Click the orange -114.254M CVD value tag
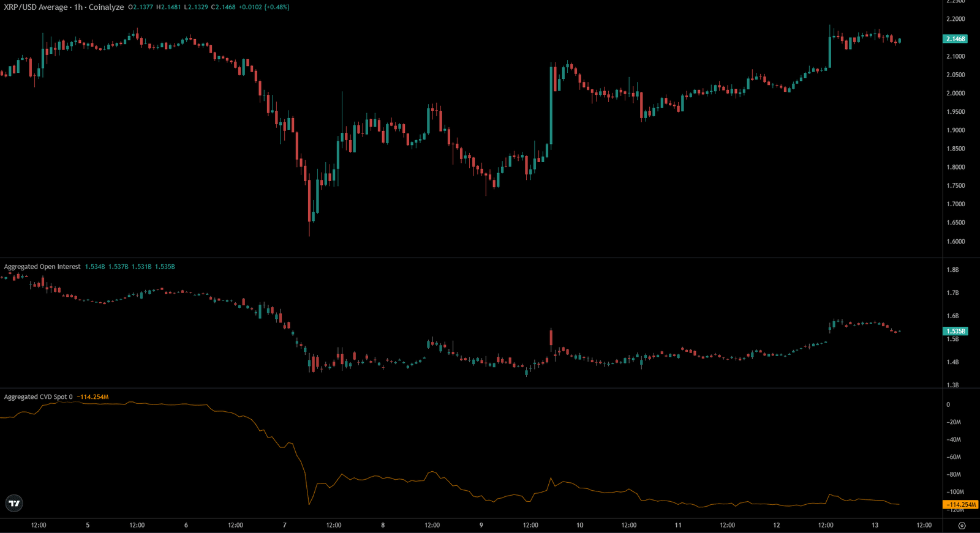This screenshot has height=533, width=980. coord(960,505)
